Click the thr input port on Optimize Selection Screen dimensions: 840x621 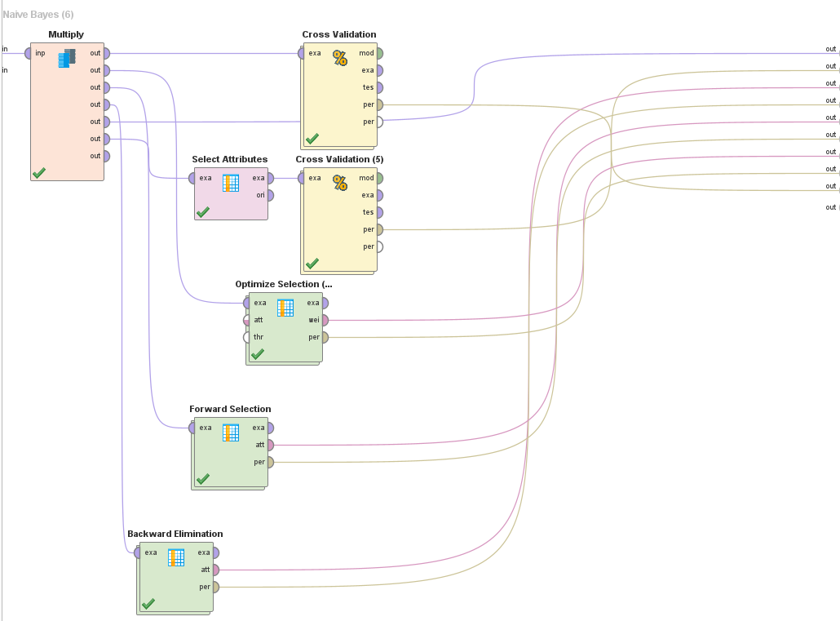pos(246,337)
